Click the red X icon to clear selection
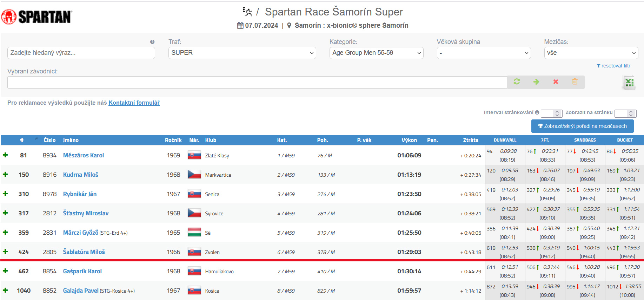The image size is (644, 300). [x=556, y=81]
